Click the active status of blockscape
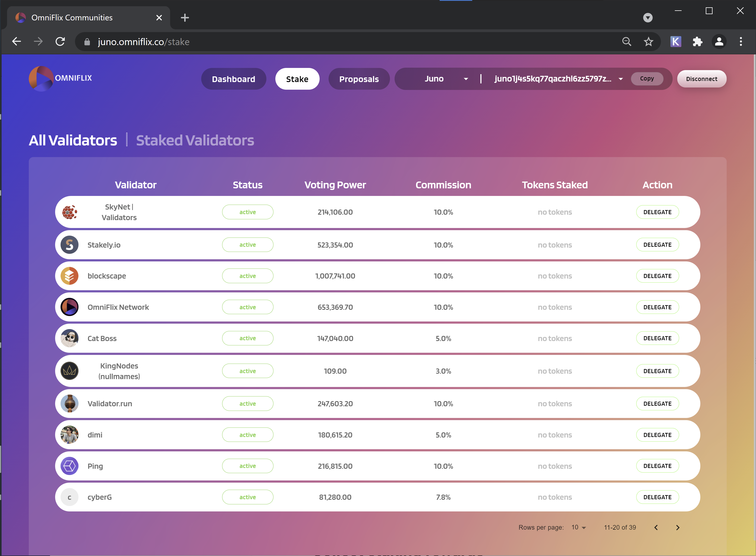The width and height of the screenshot is (756, 556). (247, 276)
